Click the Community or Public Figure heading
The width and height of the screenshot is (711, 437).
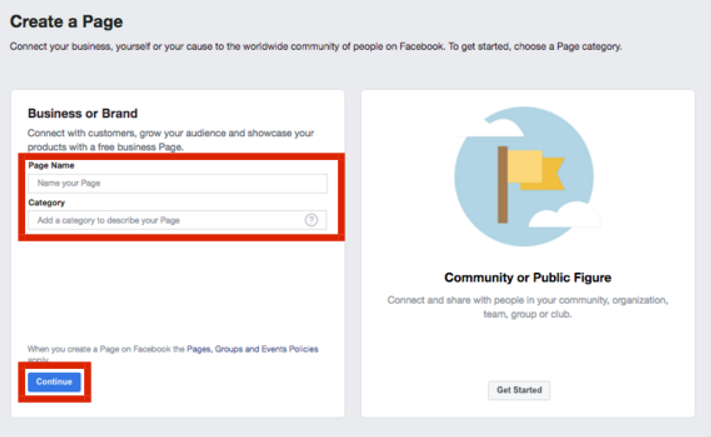(x=527, y=277)
